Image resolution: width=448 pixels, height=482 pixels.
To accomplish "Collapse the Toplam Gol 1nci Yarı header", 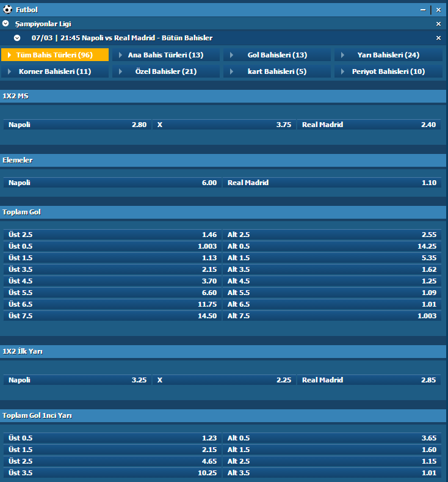I will pos(223,415).
